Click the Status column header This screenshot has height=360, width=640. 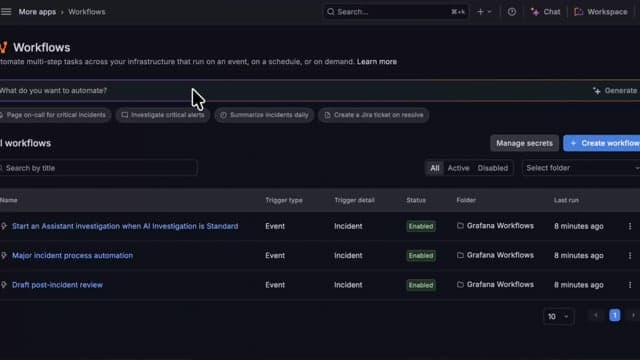click(x=416, y=200)
